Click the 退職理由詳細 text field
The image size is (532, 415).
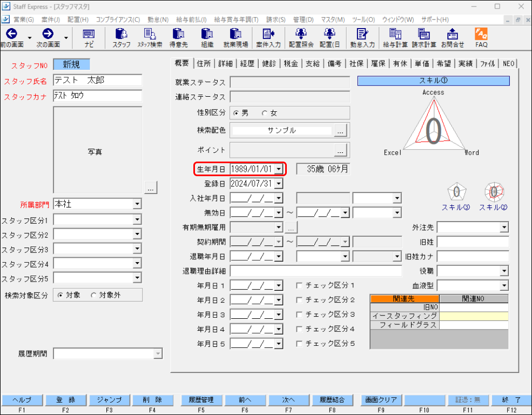[316, 271]
